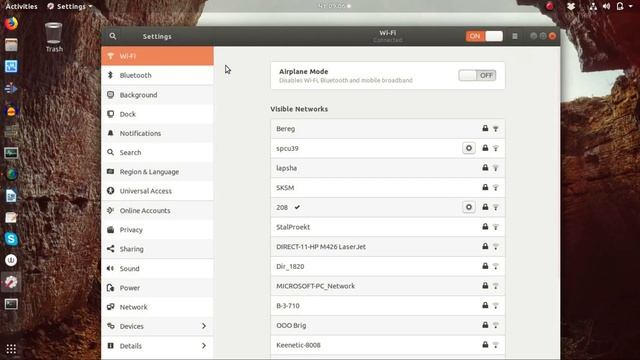
Task: Open the Wi-Fi hamburger menu button
Action: click(x=515, y=36)
